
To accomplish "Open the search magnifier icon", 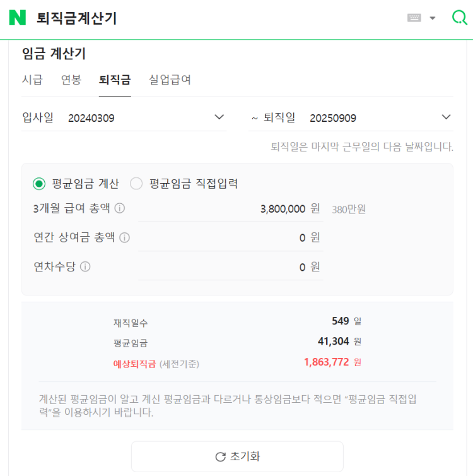I will [x=459, y=18].
